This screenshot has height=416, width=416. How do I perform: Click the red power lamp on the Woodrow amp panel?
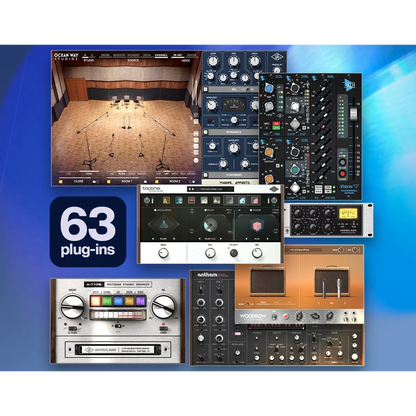click(286, 316)
